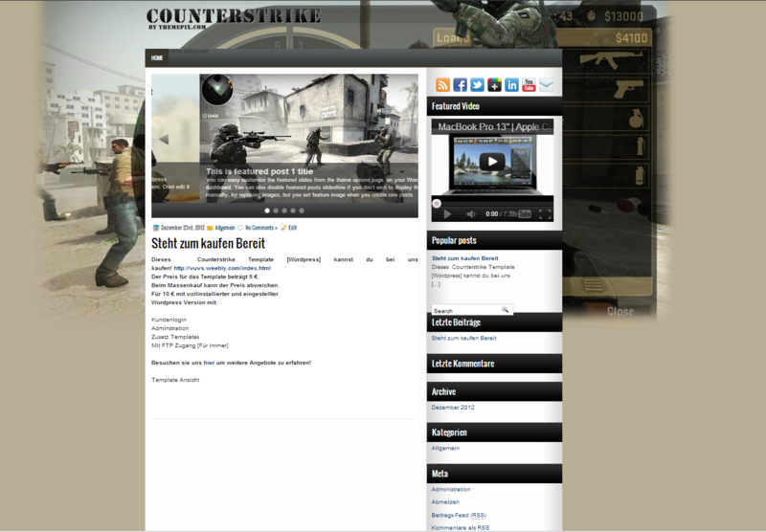Screen dimensions: 766x532
Task: Open recent post under Letzte Beiträge
Action: (463, 338)
